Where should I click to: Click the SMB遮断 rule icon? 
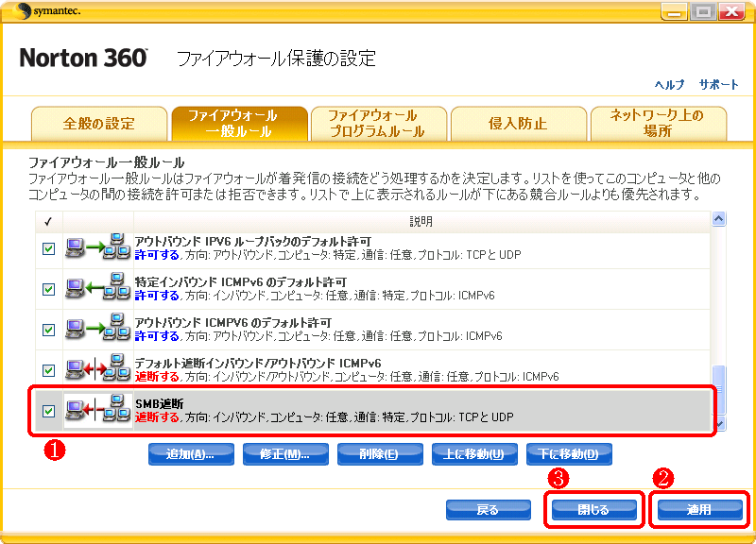pyautogui.click(x=97, y=411)
